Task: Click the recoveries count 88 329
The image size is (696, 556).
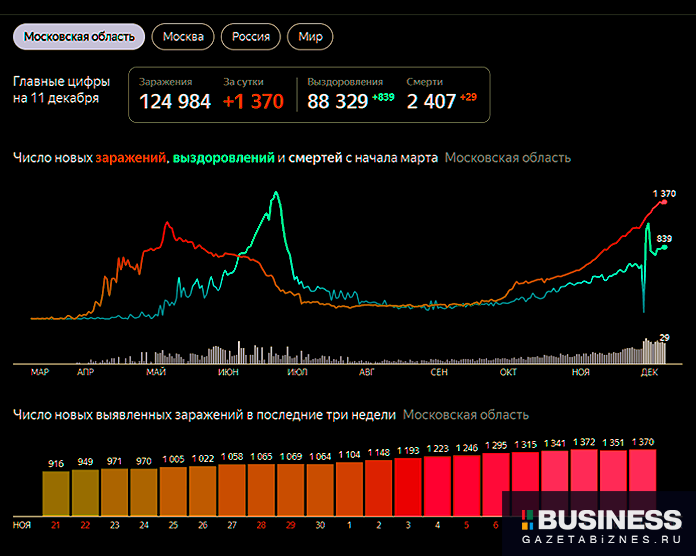Action: coord(337,101)
